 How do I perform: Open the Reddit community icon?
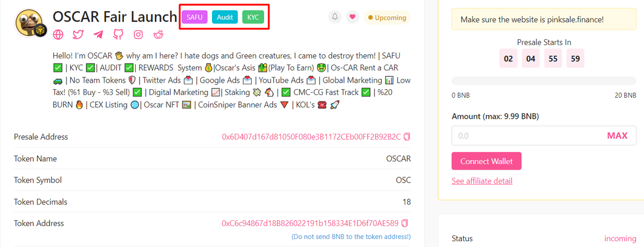[159, 35]
